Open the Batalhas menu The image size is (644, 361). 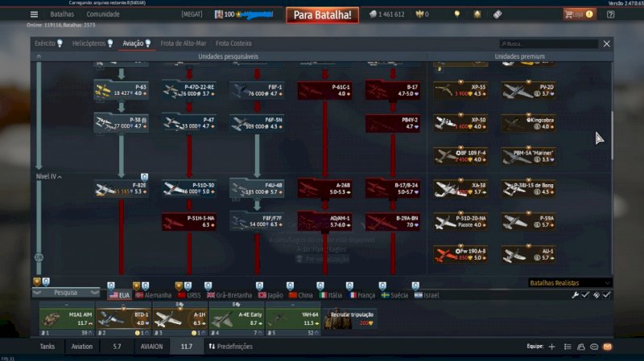click(x=62, y=14)
